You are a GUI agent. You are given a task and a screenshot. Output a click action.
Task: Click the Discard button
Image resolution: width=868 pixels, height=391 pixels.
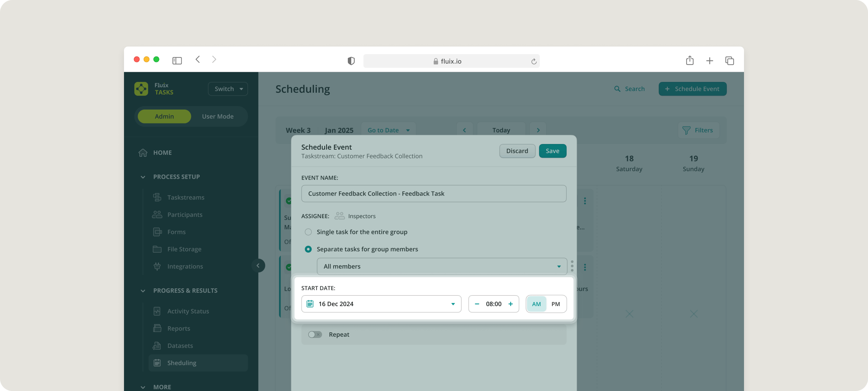tap(517, 151)
